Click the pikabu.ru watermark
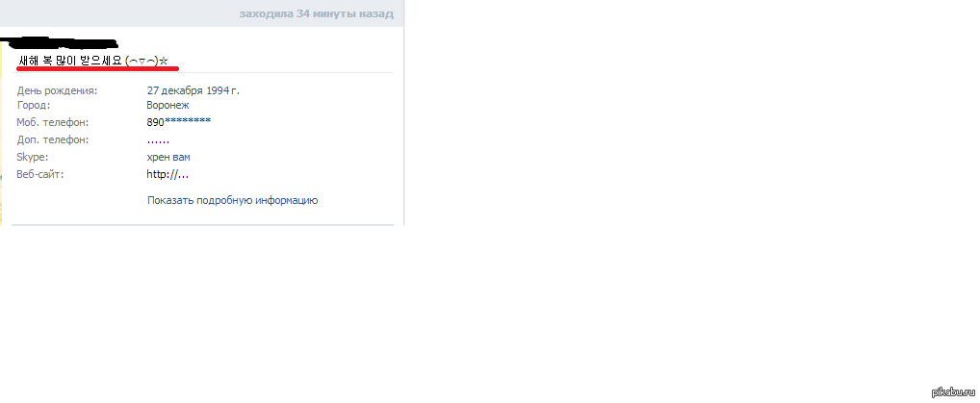The height and width of the screenshot is (403, 980). pos(953,391)
